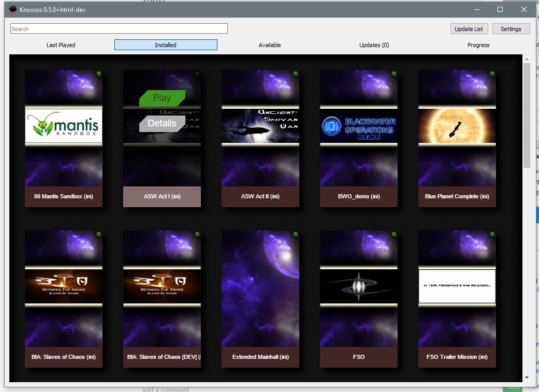The width and height of the screenshot is (539, 392).
Task: Click the 'BtA: Slaves of Chaos (ini)' title label
Action: [x=64, y=357]
